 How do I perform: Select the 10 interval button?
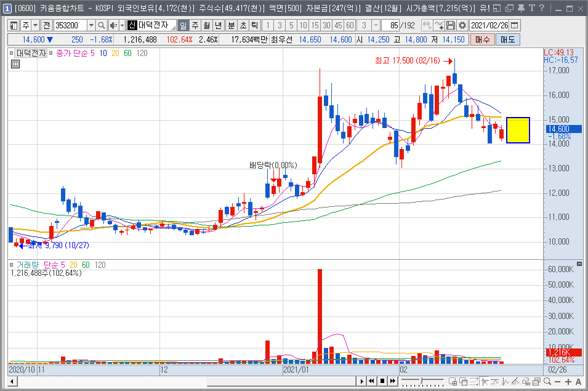(x=303, y=25)
